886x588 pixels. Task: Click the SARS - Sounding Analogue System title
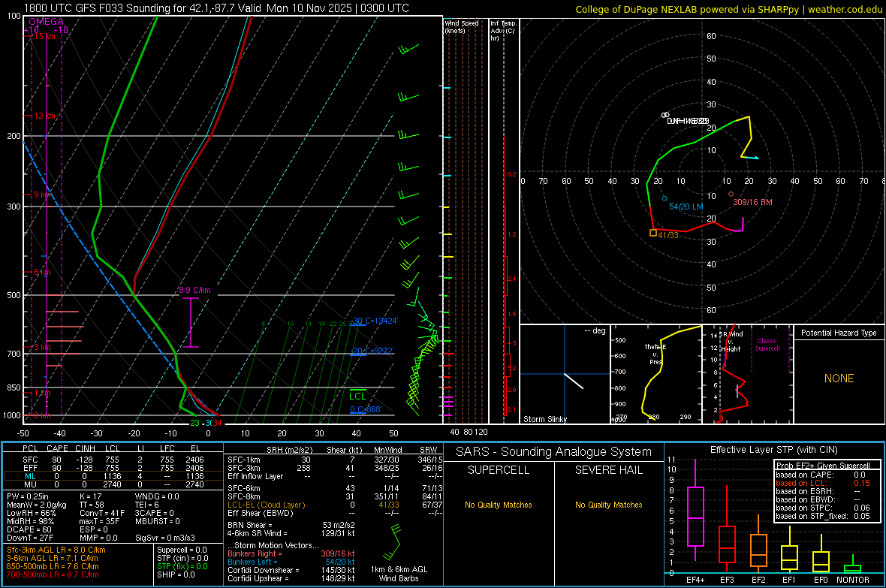(x=553, y=452)
